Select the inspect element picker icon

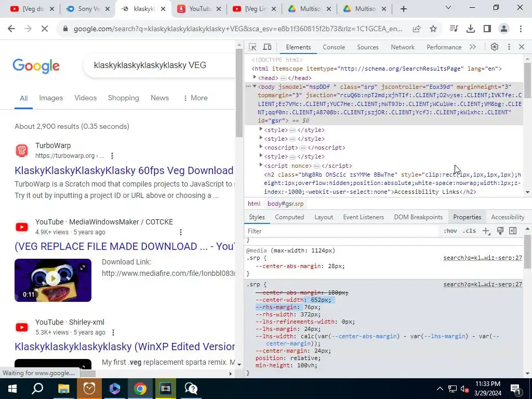(252, 47)
